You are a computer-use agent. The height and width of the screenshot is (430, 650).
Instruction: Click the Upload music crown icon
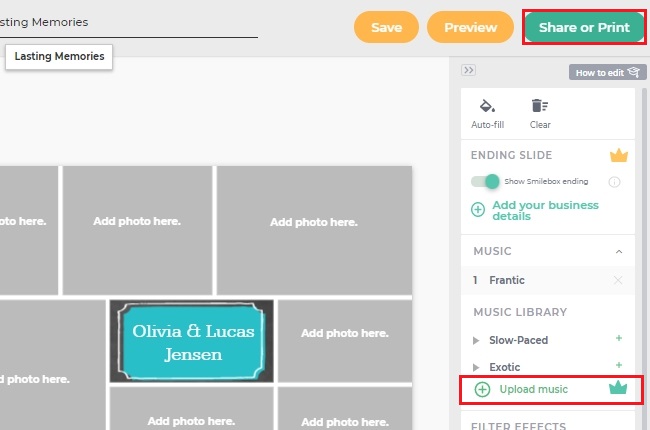click(617, 389)
